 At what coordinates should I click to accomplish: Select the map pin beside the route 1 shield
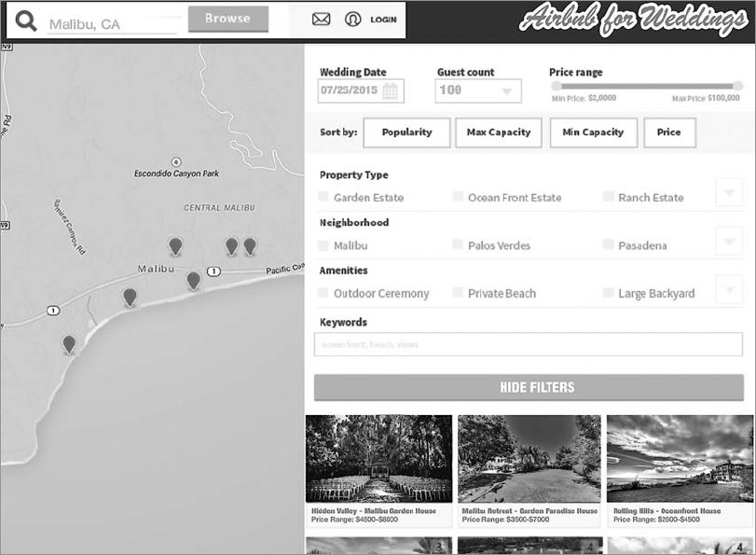coord(193,281)
